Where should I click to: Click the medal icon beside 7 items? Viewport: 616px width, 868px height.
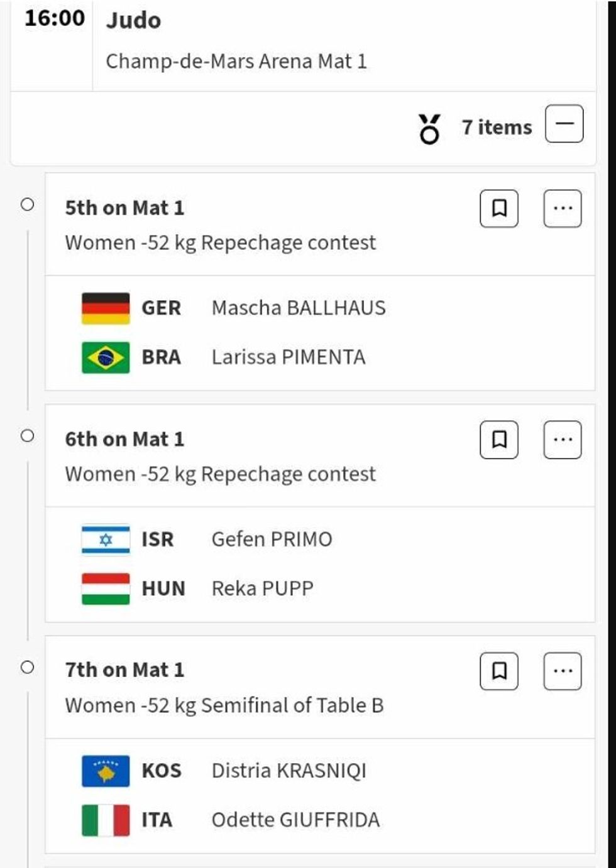click(x=430, y=128)
